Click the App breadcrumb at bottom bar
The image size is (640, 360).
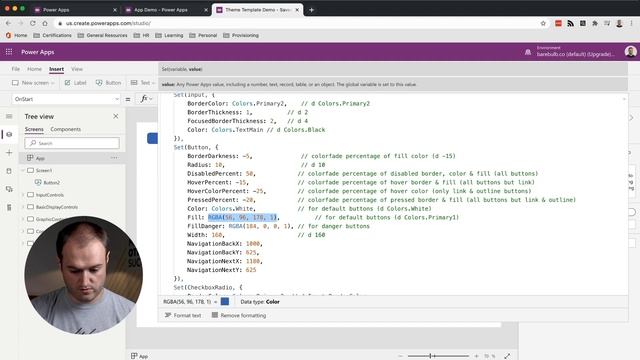pos(140,356)
